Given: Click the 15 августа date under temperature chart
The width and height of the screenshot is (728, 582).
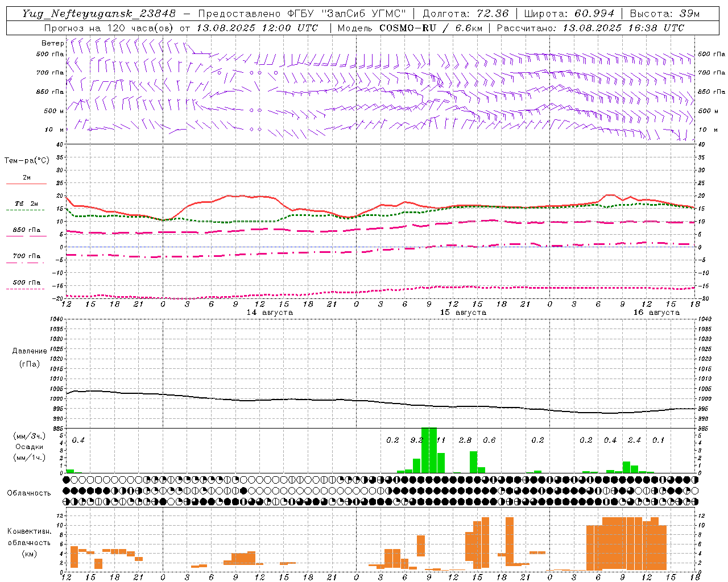Looking at the screenshot, I should (463, 313).
